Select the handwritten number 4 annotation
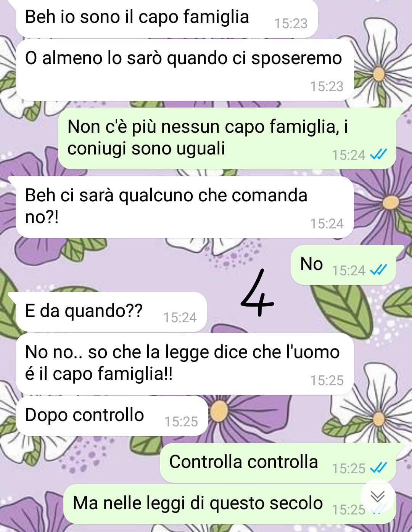Screen dimensions: 412x532 [x=258, y=293]
